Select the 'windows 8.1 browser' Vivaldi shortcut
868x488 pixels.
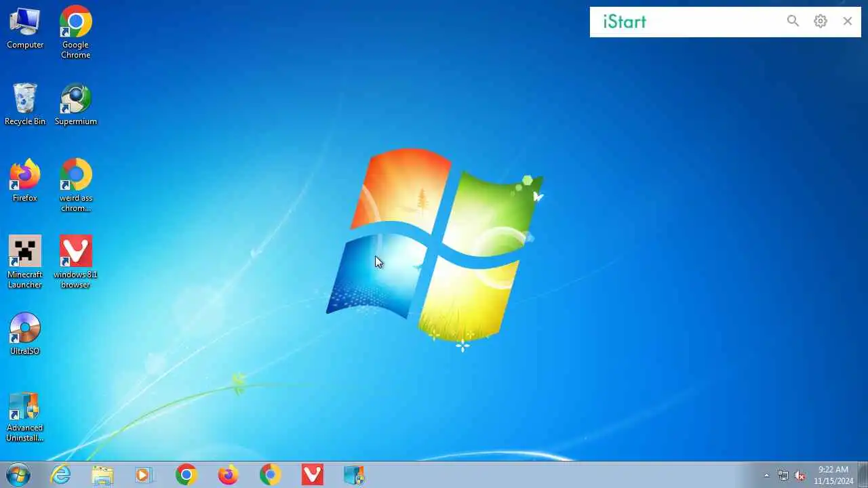(x=75, y=262)
